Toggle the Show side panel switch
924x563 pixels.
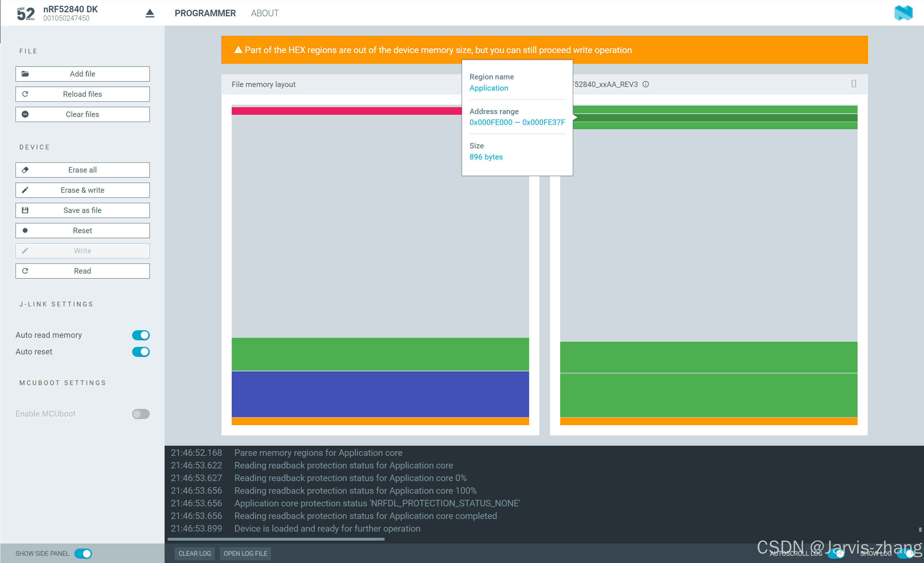pyautogui.click(x=83, y=553)
